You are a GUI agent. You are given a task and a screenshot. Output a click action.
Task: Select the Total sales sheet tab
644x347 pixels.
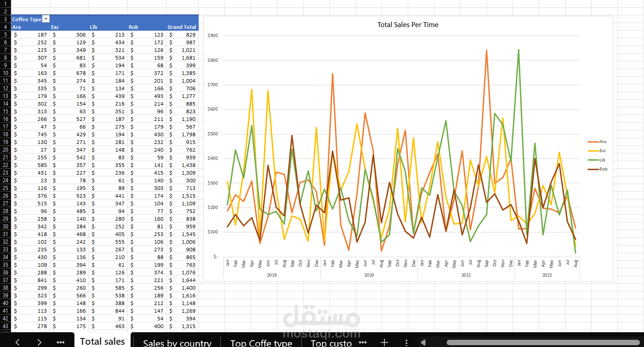tap(103, 341)
